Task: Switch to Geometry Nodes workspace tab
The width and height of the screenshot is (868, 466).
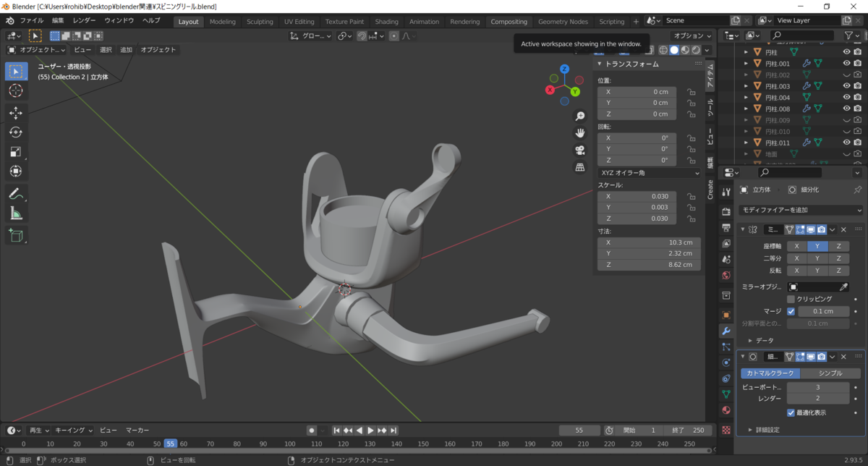Action: [x=563, y=22]
